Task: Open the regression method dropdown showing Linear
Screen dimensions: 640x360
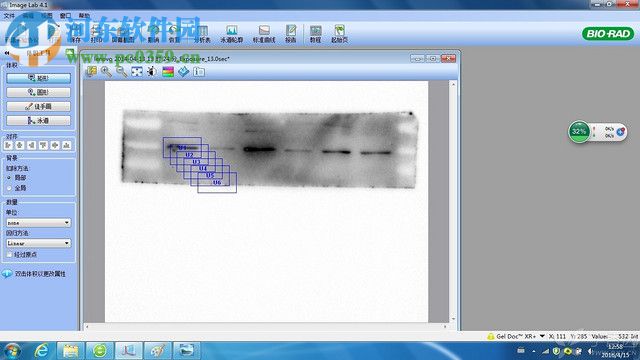Action: click(38, 243)
